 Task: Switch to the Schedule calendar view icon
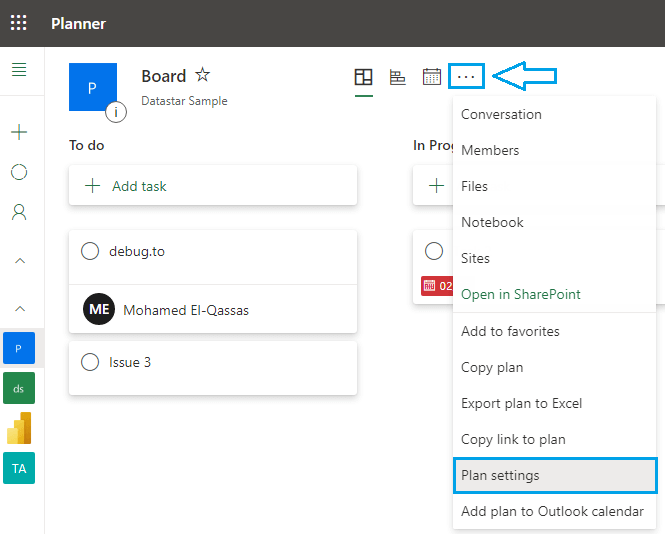click(432, 77)
